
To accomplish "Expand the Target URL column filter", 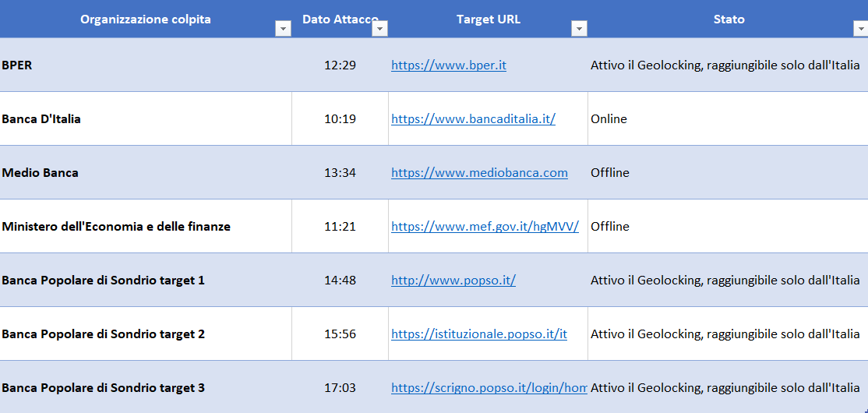I will pos(579,29).
